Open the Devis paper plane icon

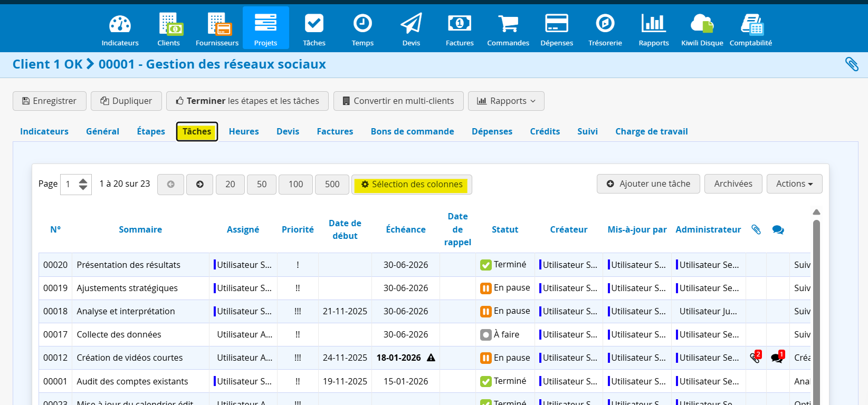(x=411, y=24)
